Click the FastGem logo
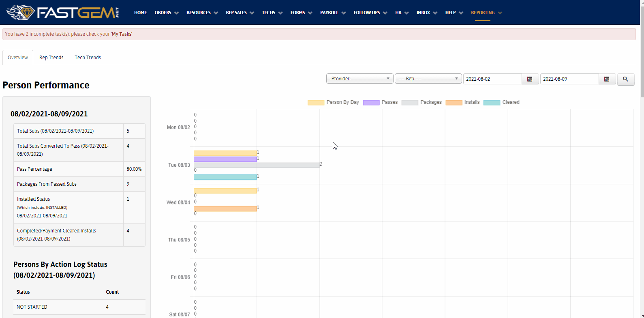This screenshot has height=318, width=644. [63, 13]
